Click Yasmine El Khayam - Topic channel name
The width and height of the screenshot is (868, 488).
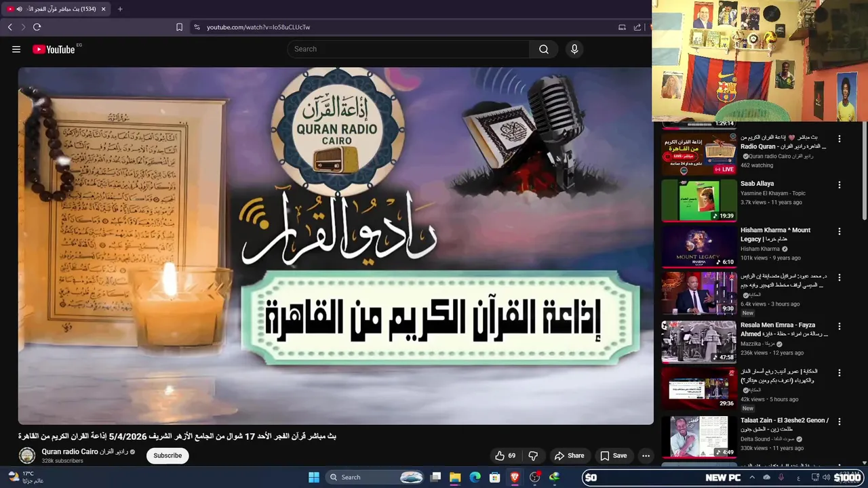click(x=773, y=193)
